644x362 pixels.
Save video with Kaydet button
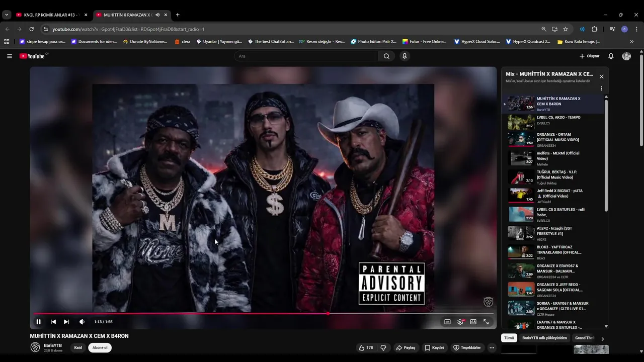(x=434, y=347)
